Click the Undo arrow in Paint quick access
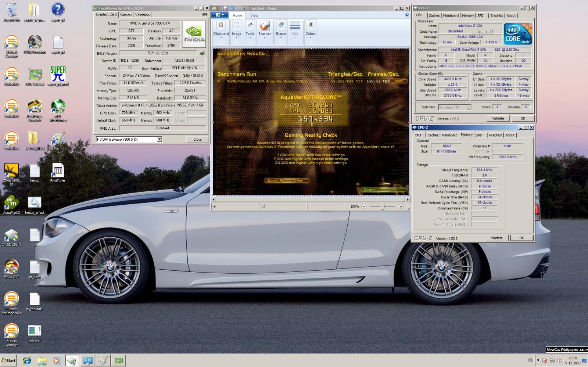 pos(232,8)
